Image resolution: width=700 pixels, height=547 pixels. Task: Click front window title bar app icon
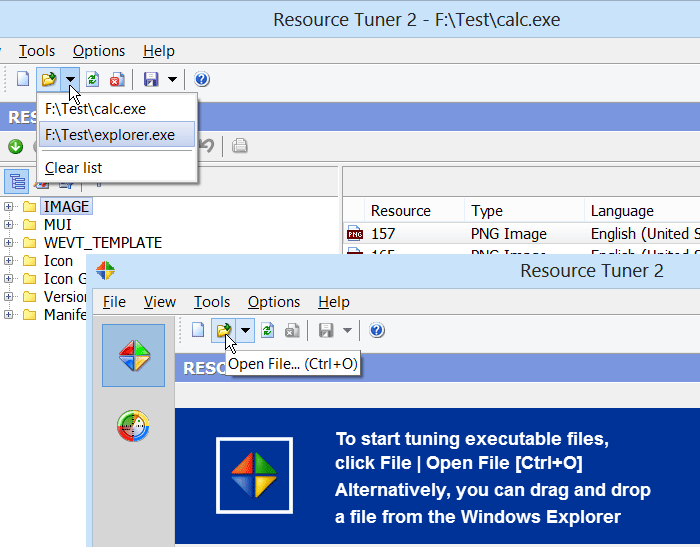(x=105, y=270)
